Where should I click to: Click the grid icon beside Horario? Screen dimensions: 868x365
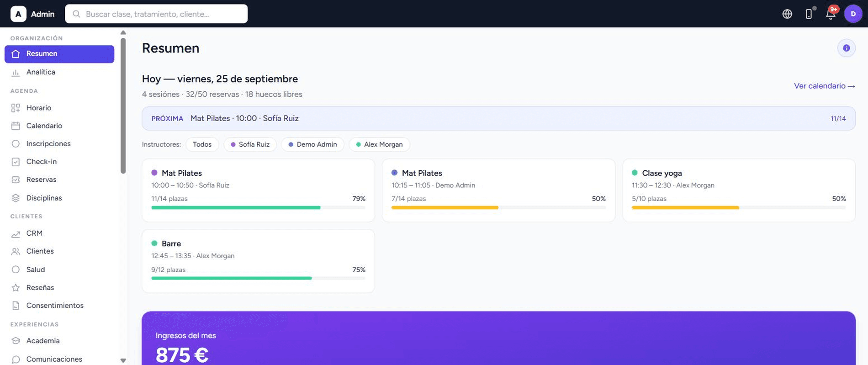pyautogui.click(x=16, y=108)
